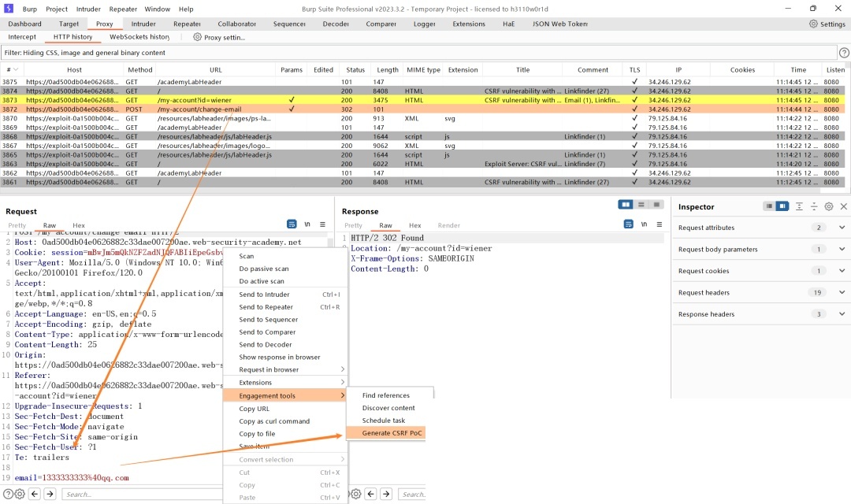Select history row 3873 my-account?id=wiener

423,100
